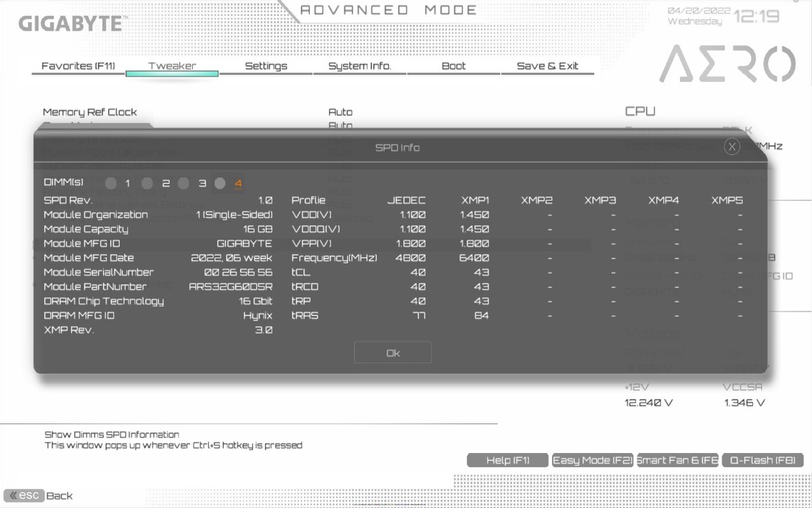Click the JEDEC profile column header
This screenshot has height=508, width=812.
tap(406, 200)
